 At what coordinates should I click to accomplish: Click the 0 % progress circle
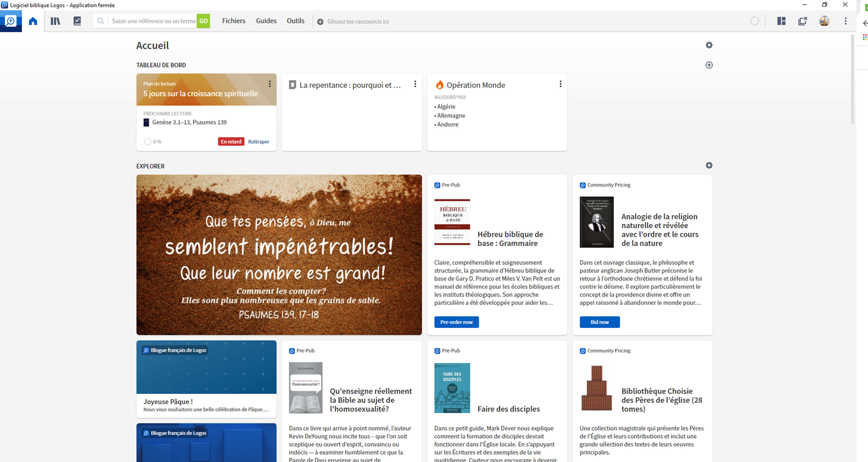pos(148,142)
